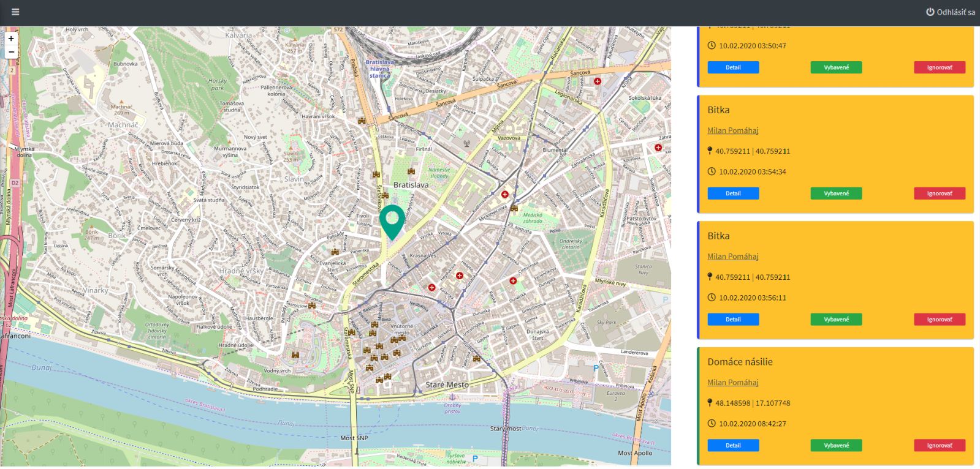
Task: Click the teal location marker on map
Action: point(392,223)
